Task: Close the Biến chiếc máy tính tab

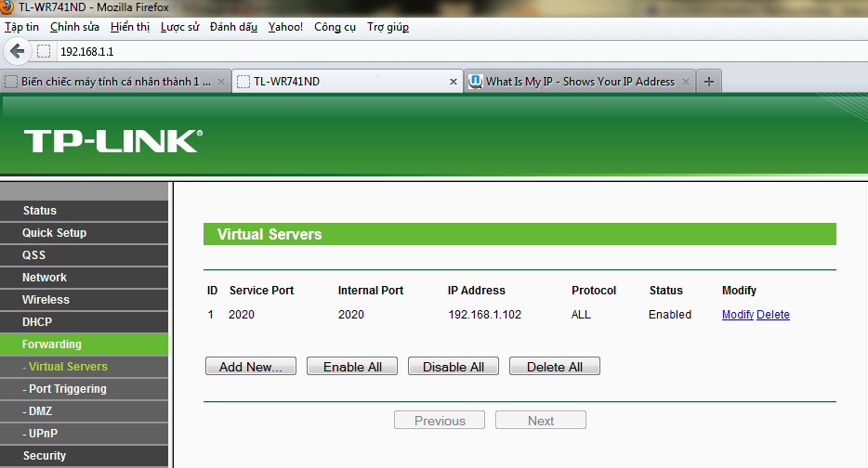Action: click(x=221, y=82)
